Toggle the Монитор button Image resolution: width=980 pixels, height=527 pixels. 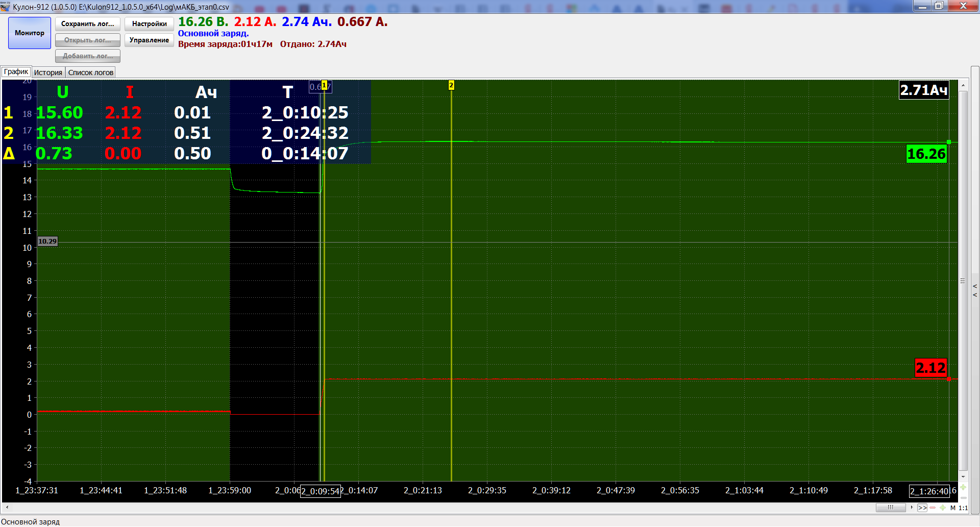(30, 33)
